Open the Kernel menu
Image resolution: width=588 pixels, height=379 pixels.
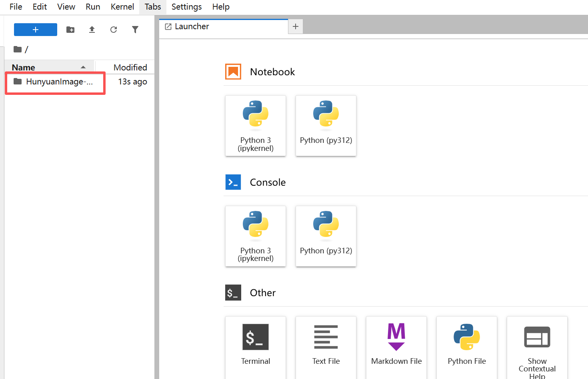(122, 7)
